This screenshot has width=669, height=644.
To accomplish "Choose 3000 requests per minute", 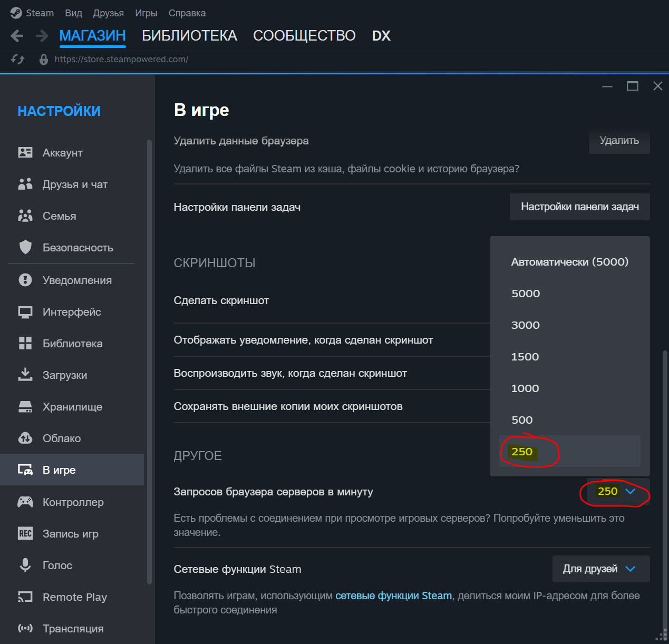I will pyautogui.click(x=570, y=325).
